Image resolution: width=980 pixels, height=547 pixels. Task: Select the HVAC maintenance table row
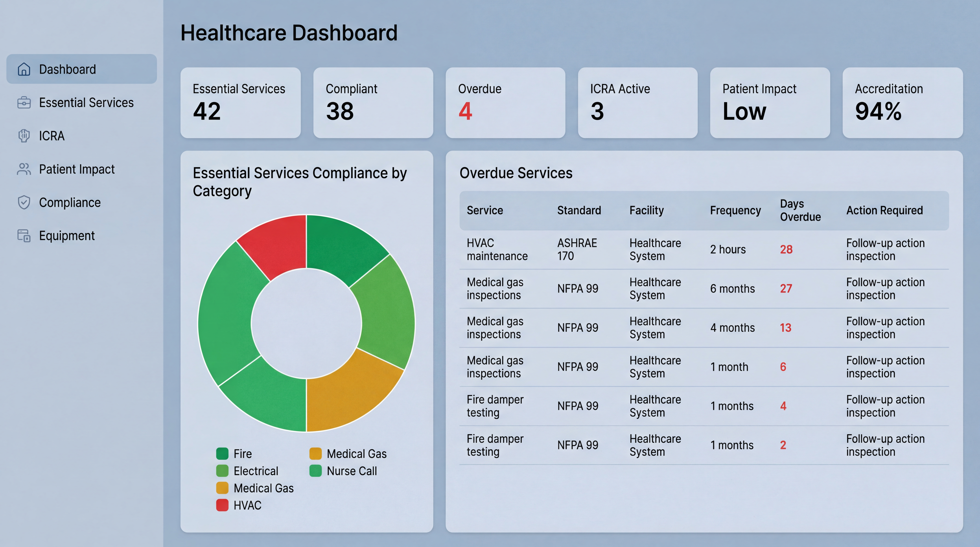click(704, 249)
